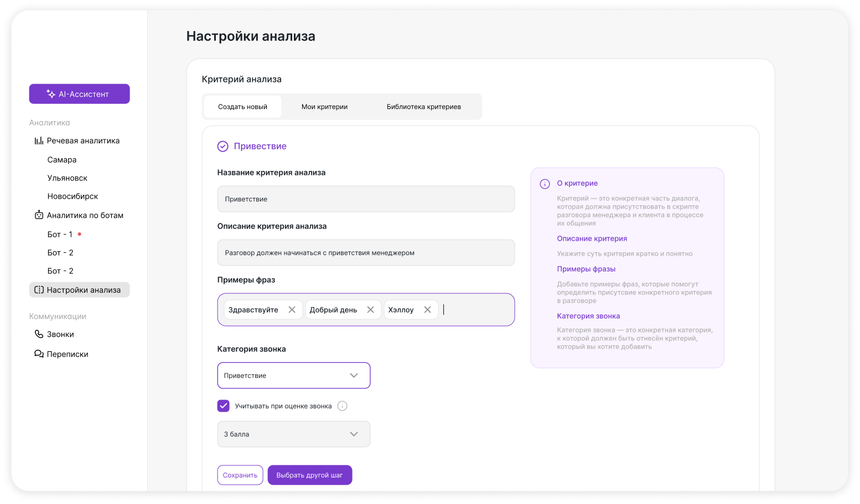Select Самара under Речевая аналитика
This screenshot has height=504, width=860.
pyautogui.click(x=62, y=160)
